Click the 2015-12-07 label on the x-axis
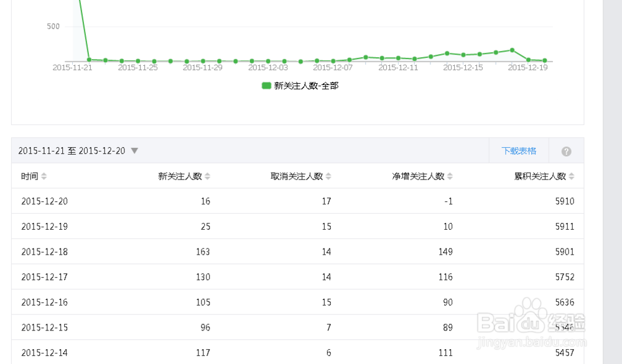Screen dimensions: 622x364 334,67
